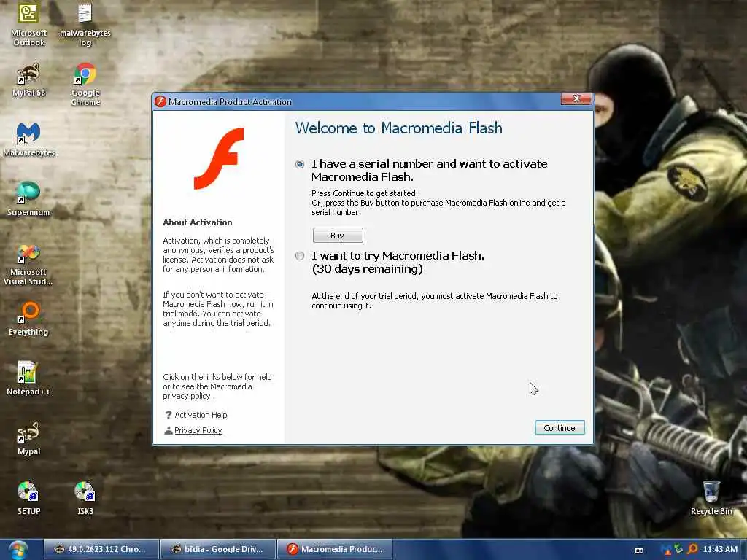Open the Activation Help link
747x560 pixels.
coord(201,415)
